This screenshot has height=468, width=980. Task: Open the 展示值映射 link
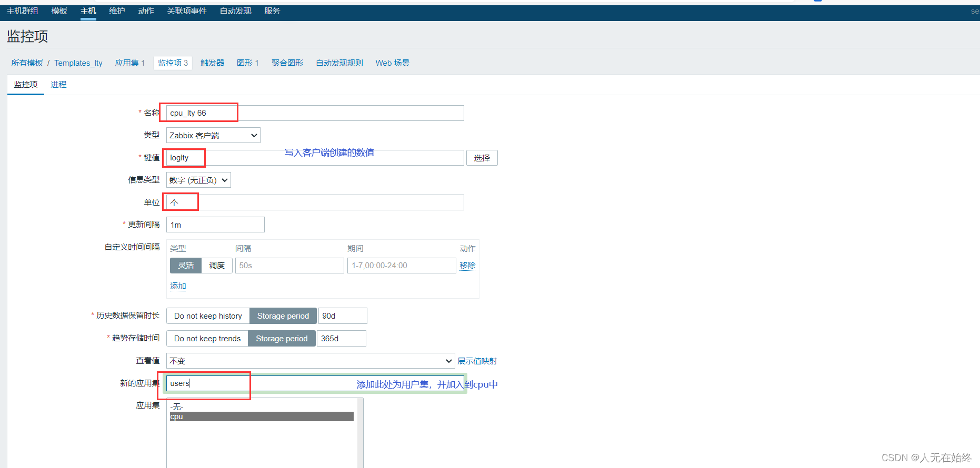coord(477,361)
